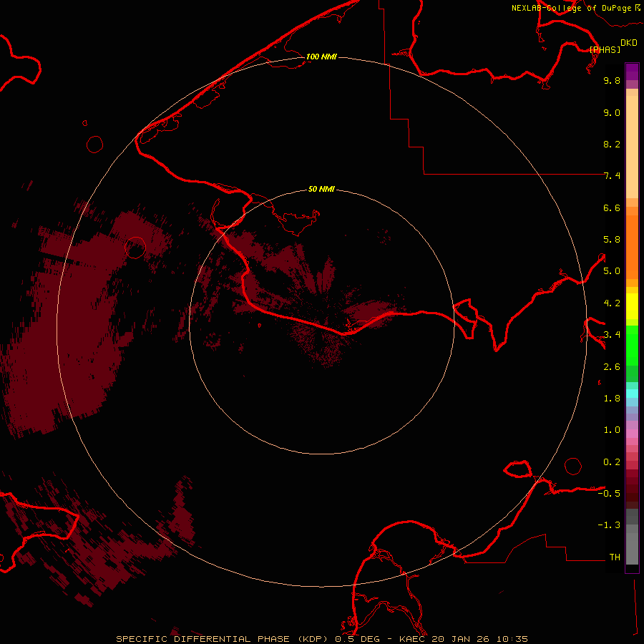Click the orange segment of the color bar
The width and height of the screenshot is (644, 644).
pyautogui.click(x=632, y=247)
